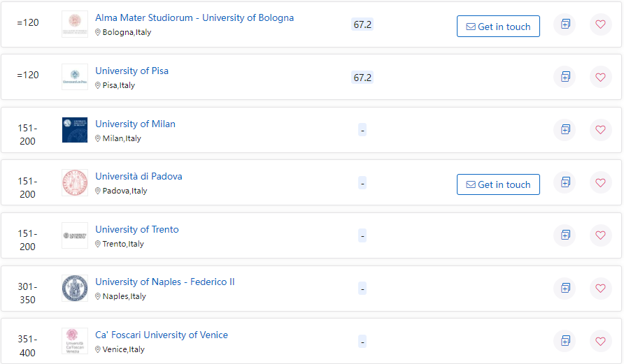Favorite University of Bologna with heart icon
Image resolution: width=624 pixels, height=364 pixels.
[x=600, y=24]
